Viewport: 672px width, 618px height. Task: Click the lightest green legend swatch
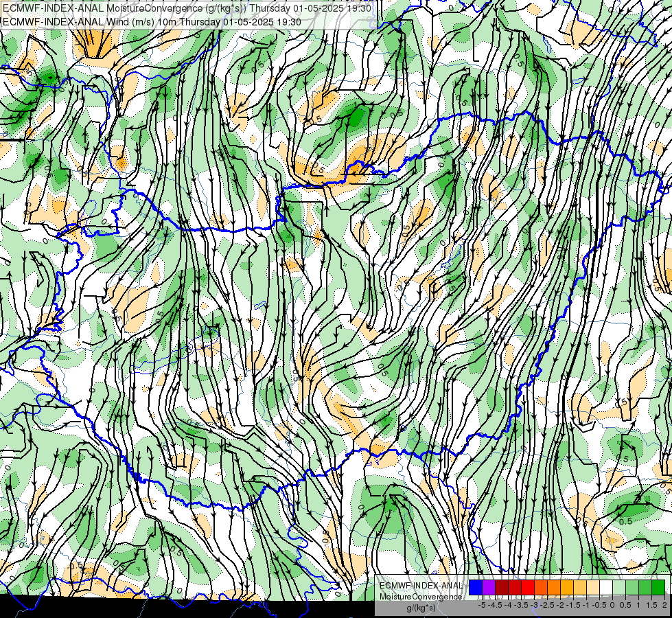coord(619,587)
